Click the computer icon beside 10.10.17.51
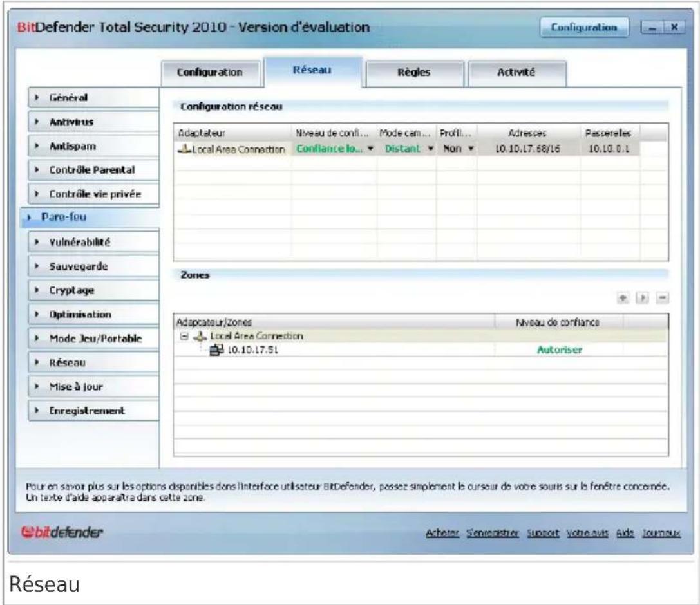 click(x=216, y=349)
